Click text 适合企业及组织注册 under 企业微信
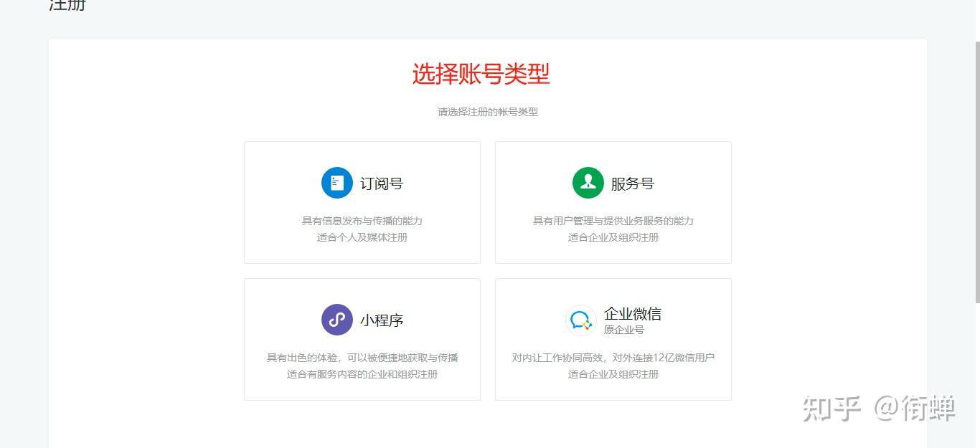980x448 pixels. point(613,374)
